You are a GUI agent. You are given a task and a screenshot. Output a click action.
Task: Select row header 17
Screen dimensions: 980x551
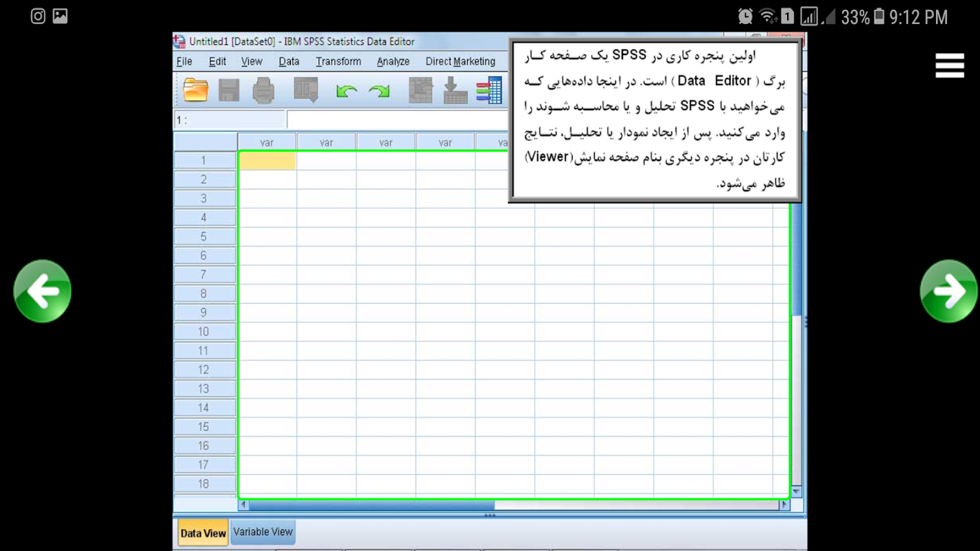click(x=205, y=466)
